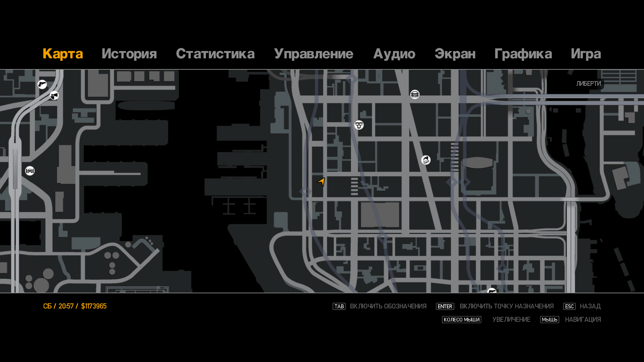
Task: Go to the Аудио tab
Action: click(x=394, y=54)
